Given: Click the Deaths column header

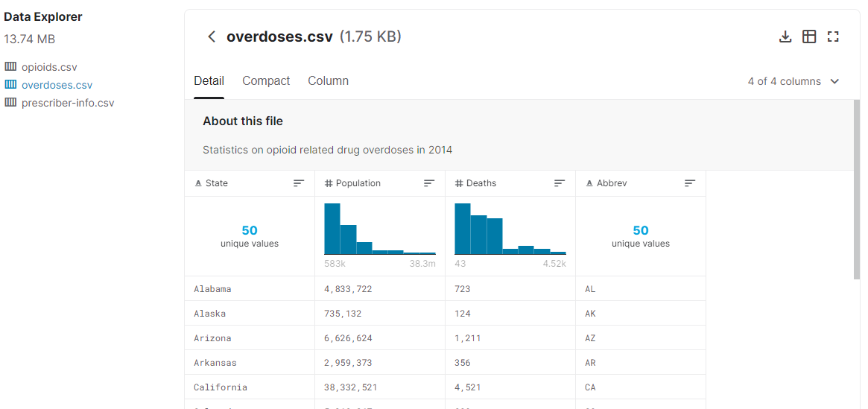Looking at the screenshot, I should tap(510, 183).
